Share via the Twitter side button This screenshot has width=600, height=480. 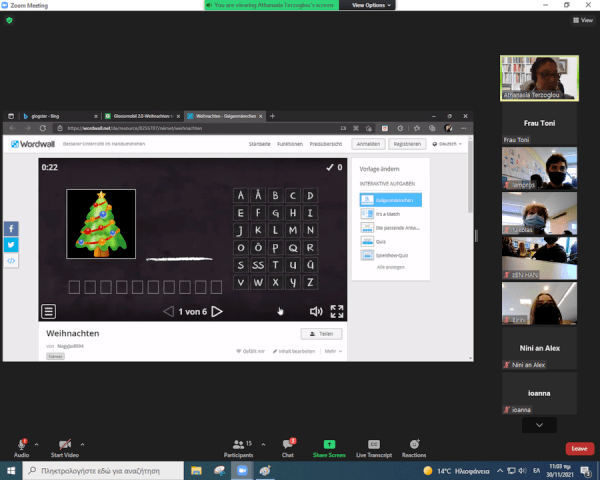(11, 245)
